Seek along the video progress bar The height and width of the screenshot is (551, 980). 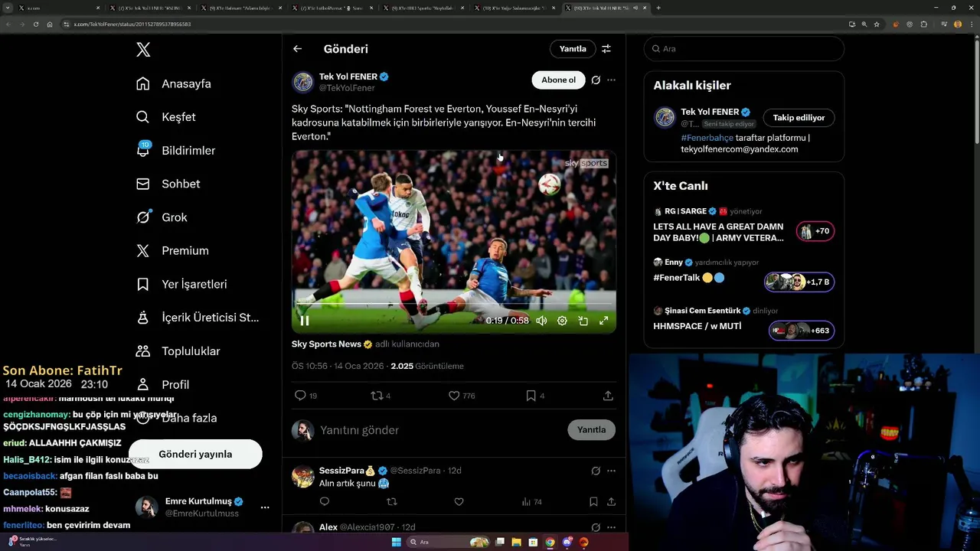454,304
